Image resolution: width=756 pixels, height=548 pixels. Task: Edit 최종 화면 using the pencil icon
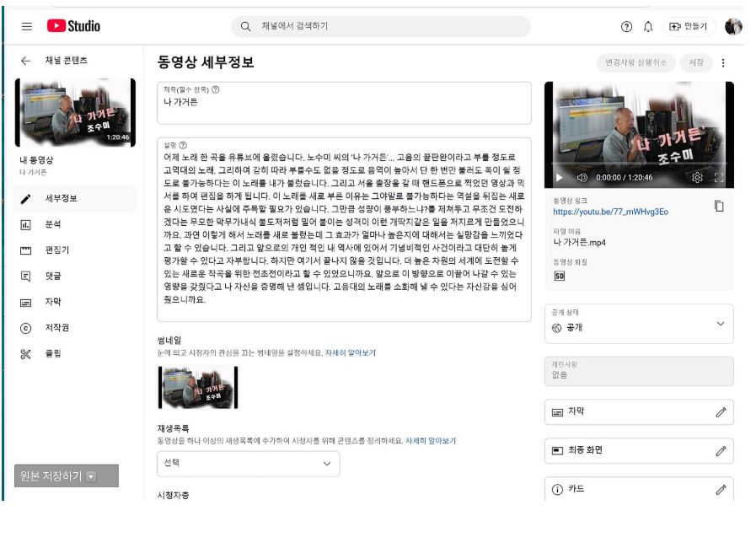(720, 451)
